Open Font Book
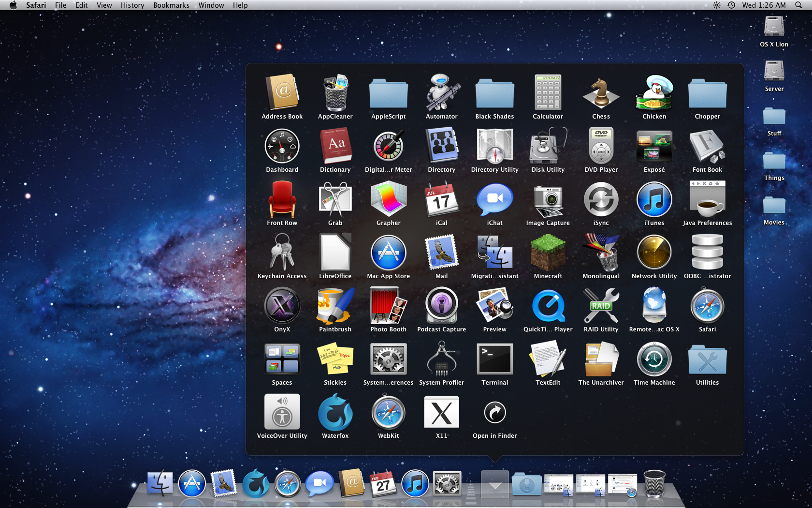Screen dimensions: 812x508 coord(707,146)
